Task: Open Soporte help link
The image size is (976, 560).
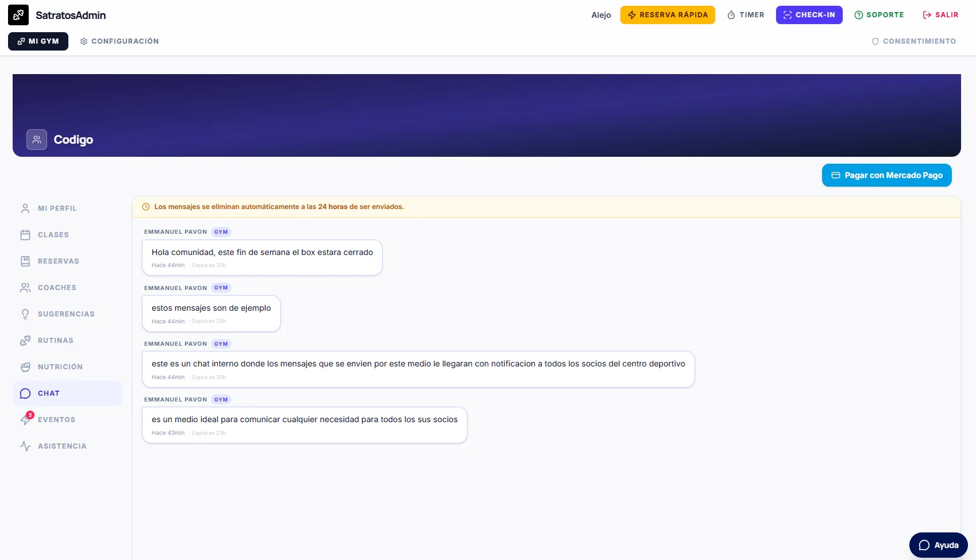Action: (x=879, y=15)
